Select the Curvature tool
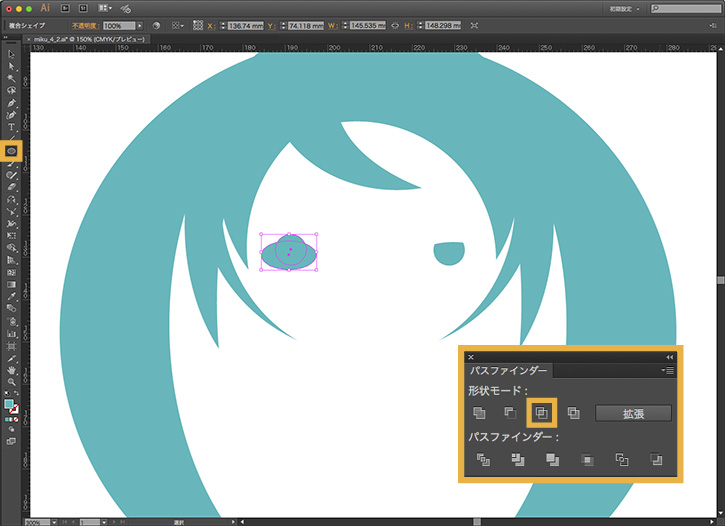Image resolution: width=725 pixels, height=526 pixels. coord(11,115)
